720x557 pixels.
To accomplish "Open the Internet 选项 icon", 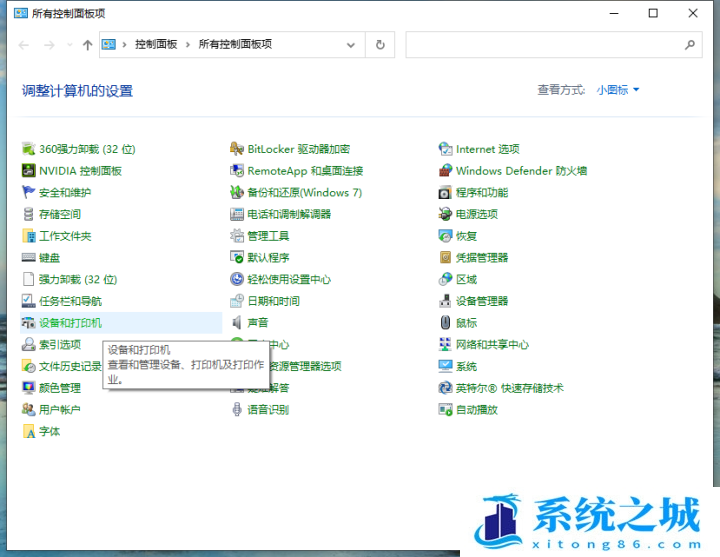I will tap(445, 149).
